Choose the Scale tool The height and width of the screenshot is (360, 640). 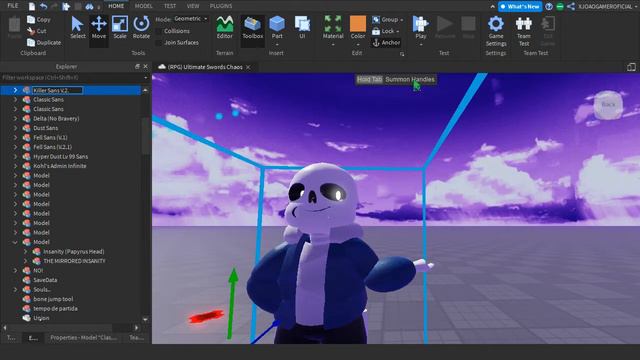pyautogui.click(x=120, y=28)
